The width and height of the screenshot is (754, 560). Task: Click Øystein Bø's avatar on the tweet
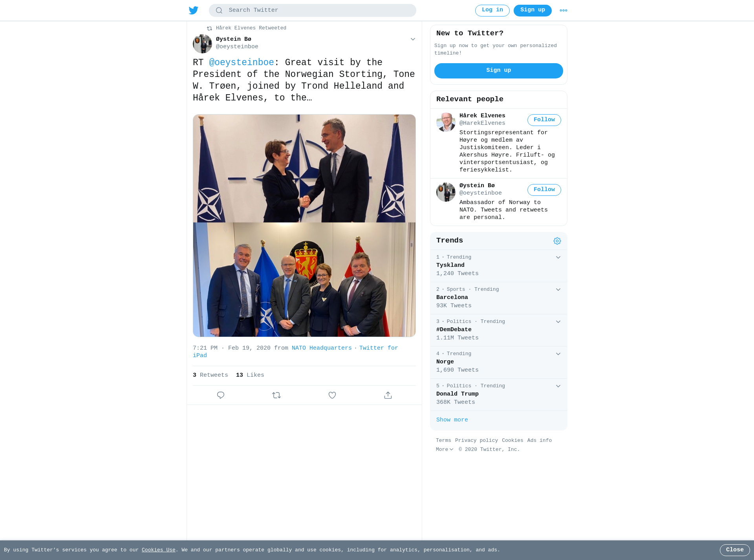click(x=202, y=44)
